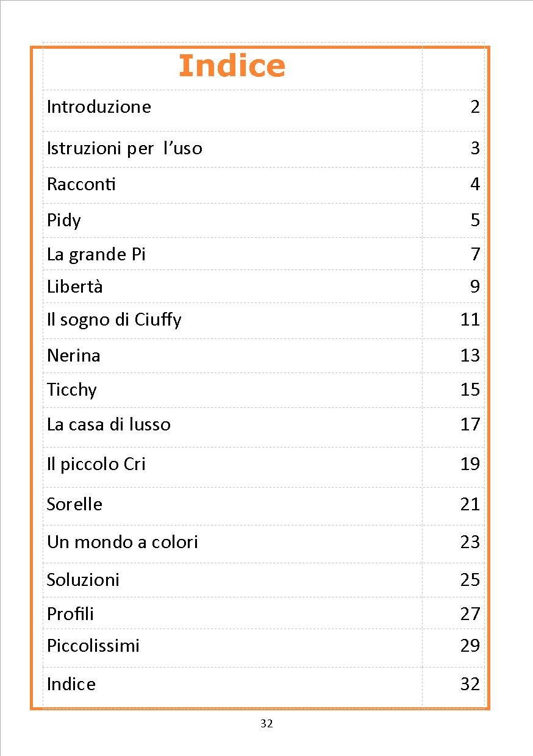Click the Soluzioni index entry
This screenshot has width=533, height=756.
pyautogui.click(x=83, y=580)
